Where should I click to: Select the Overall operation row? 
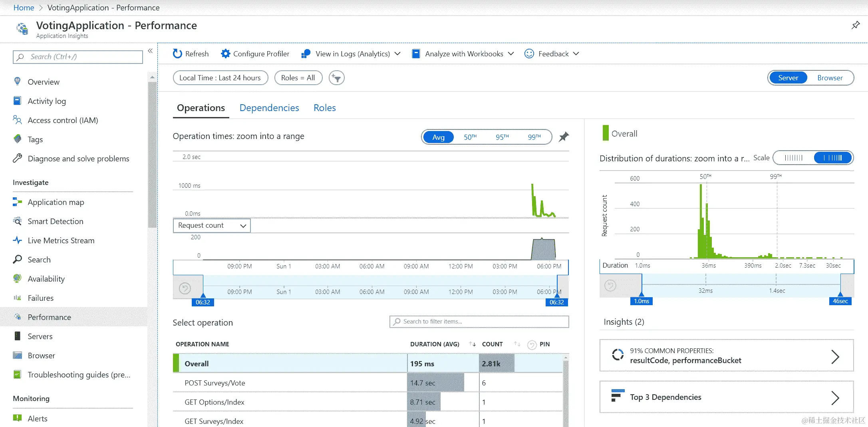(x=367, y=363)
